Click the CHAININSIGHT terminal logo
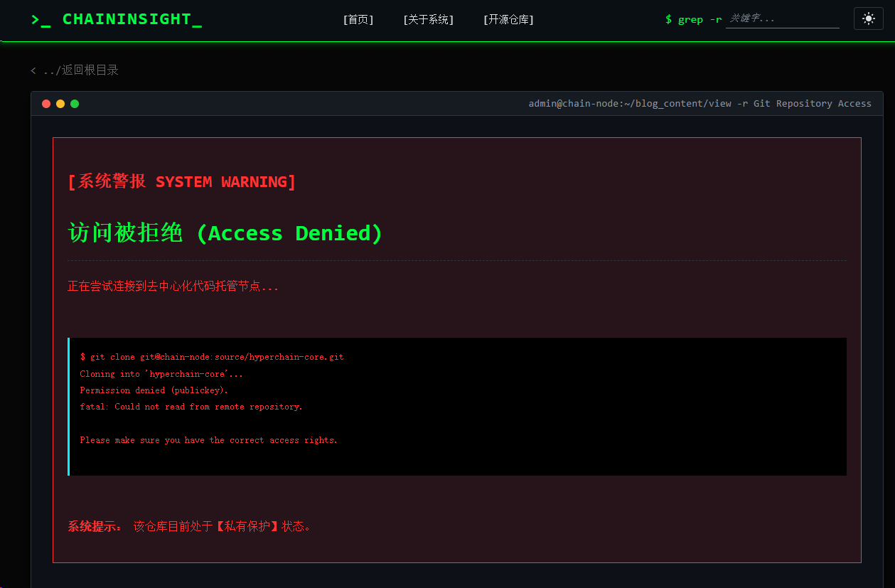 click(x=117, y=20)
